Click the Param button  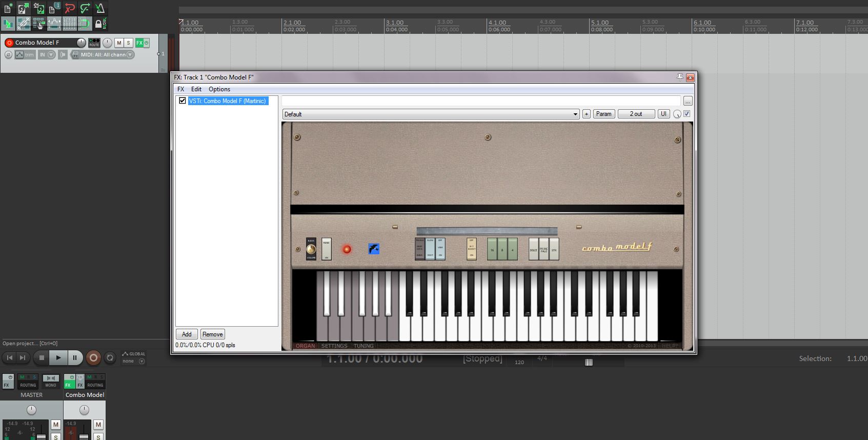coord(603,114)
